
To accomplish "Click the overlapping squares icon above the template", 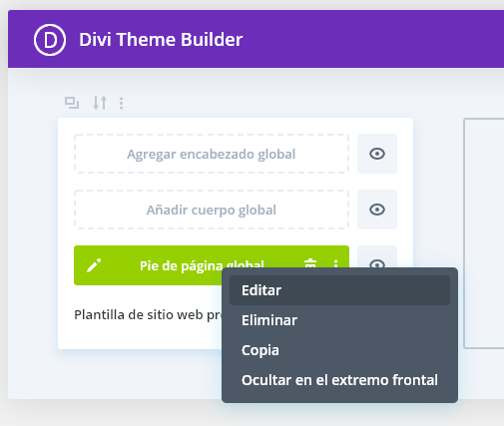I will (x=72, y=103).
